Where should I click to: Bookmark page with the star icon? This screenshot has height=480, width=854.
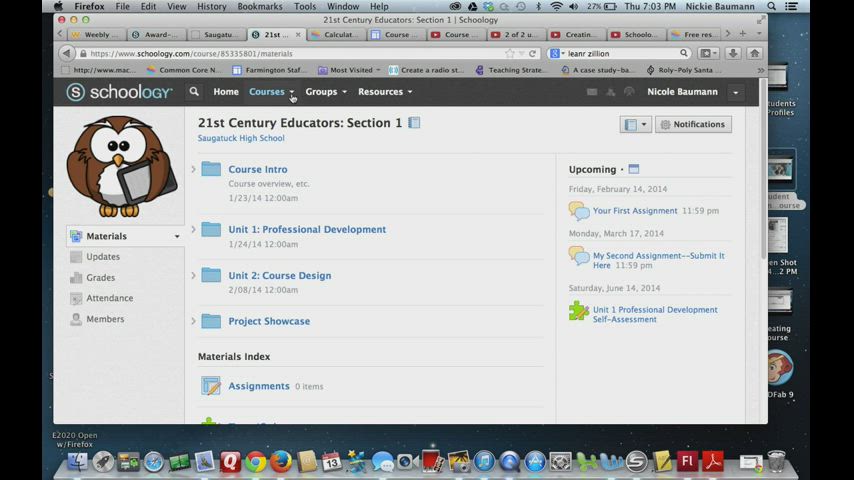pos(510,53)
